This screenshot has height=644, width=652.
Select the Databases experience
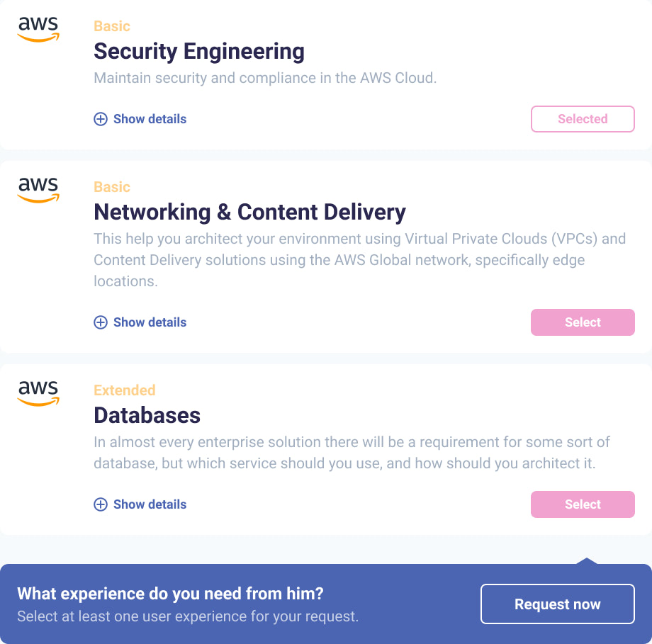tap(583, 504)
